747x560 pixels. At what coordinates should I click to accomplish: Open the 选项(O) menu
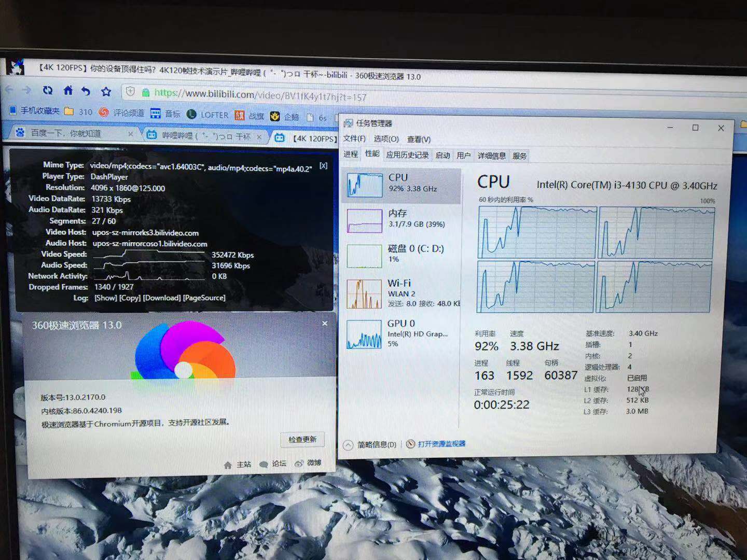(x=386, y=139)
